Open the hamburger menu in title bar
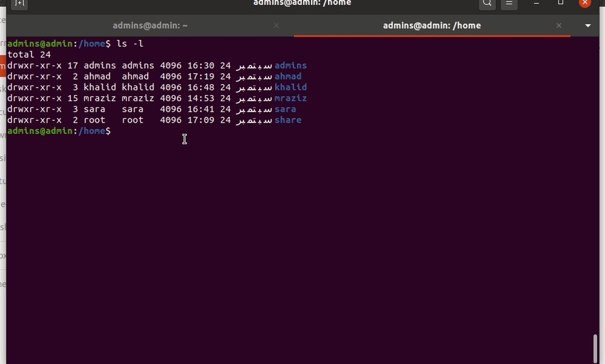 point(509,3)
